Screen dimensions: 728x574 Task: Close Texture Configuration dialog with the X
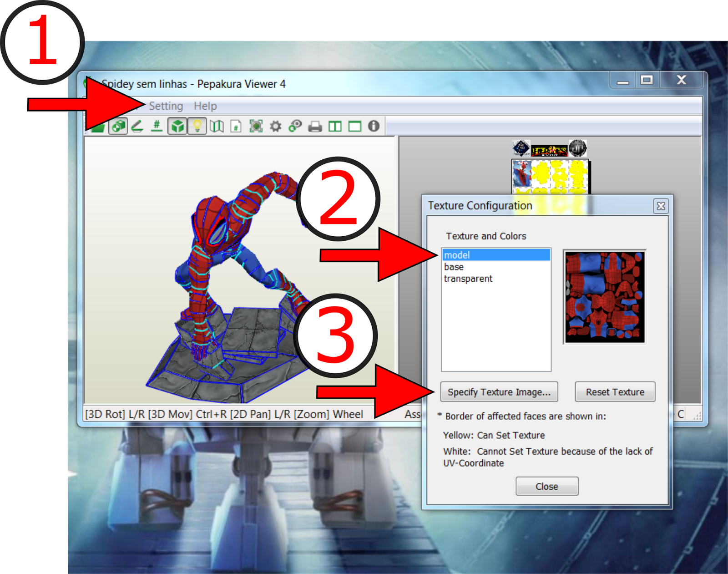click(661, 206)
